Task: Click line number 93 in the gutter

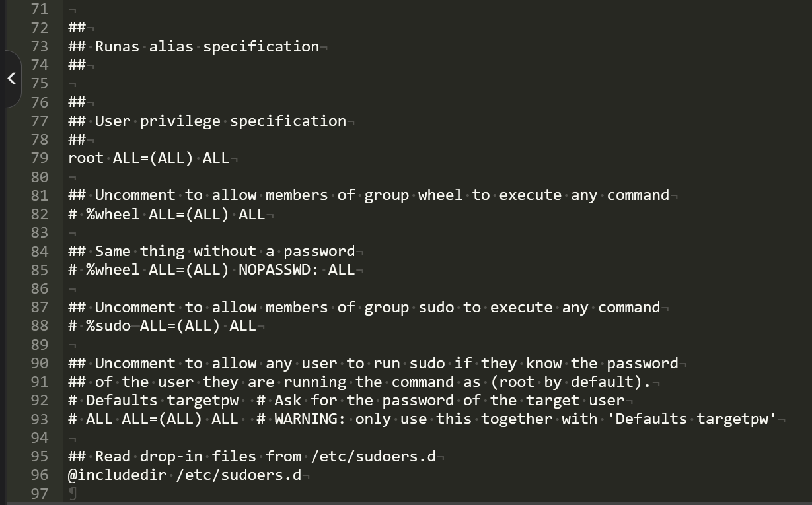Action: coord(40,419)
